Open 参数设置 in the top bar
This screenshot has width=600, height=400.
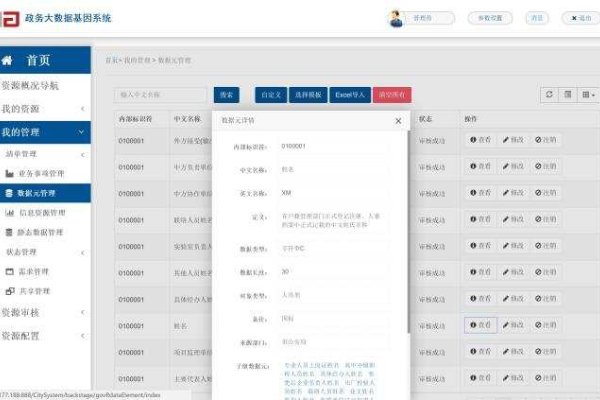490,18
